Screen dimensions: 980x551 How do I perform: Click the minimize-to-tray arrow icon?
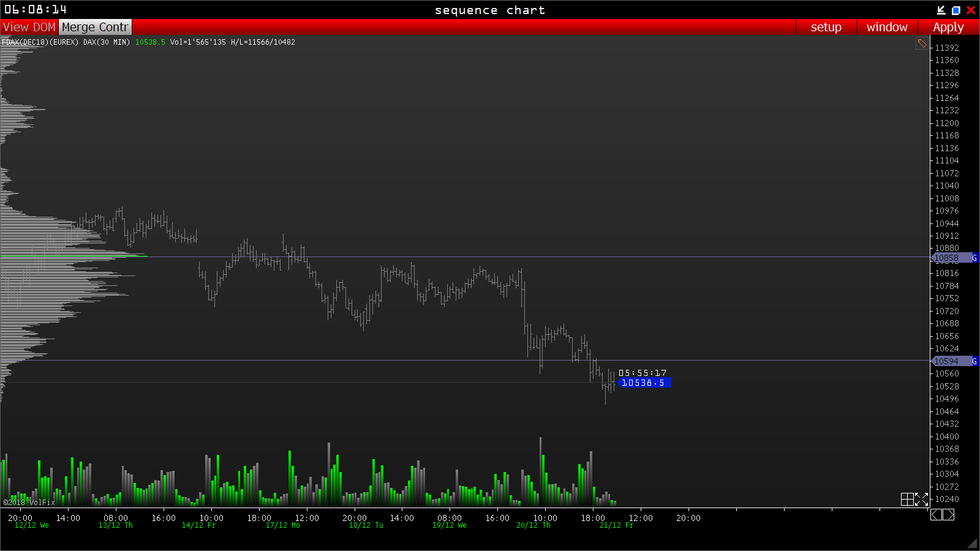click(x=941, y=10)
